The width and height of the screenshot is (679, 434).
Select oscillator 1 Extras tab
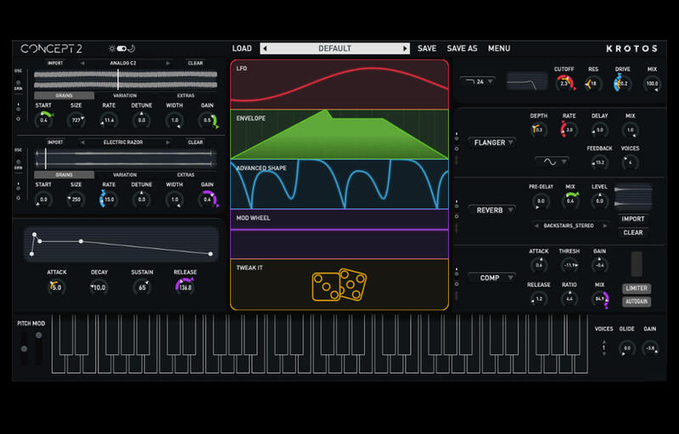pos(185,96)
